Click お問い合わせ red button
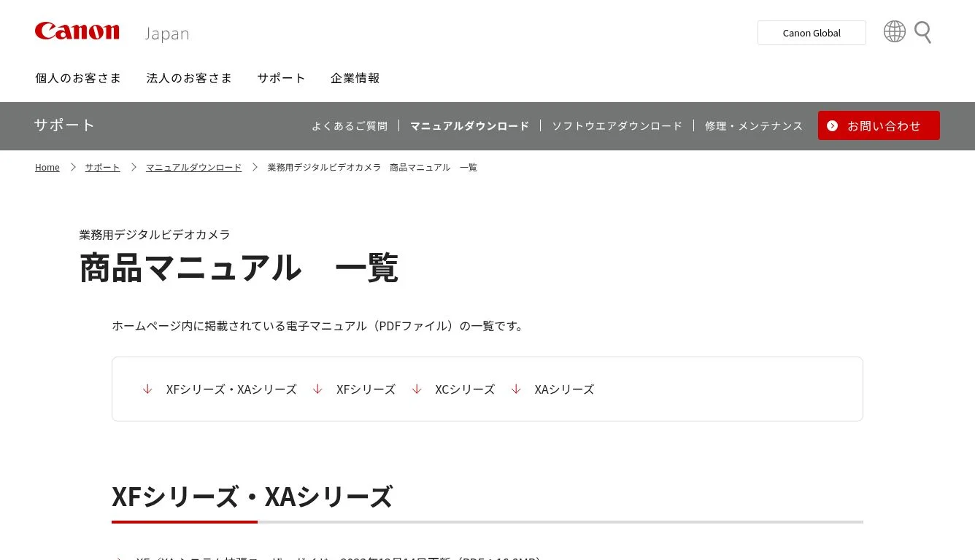Image resolution: width=975 pixels, height=560 pixels. click(879, 125)
